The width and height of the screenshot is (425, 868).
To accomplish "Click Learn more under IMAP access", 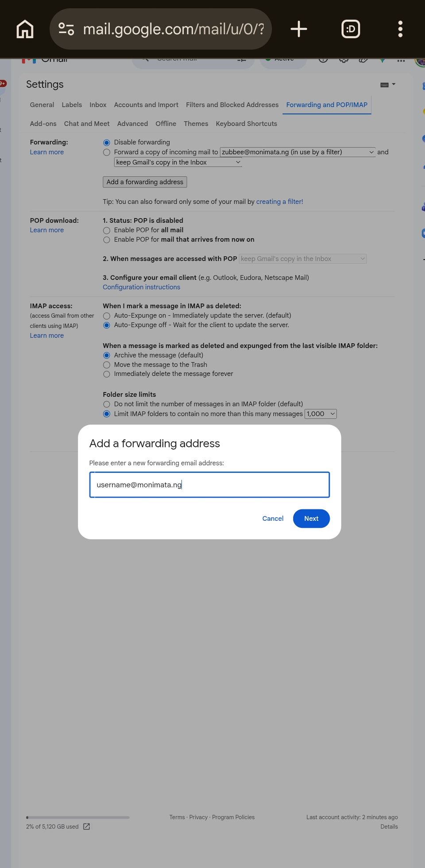I will click(47, 336).
